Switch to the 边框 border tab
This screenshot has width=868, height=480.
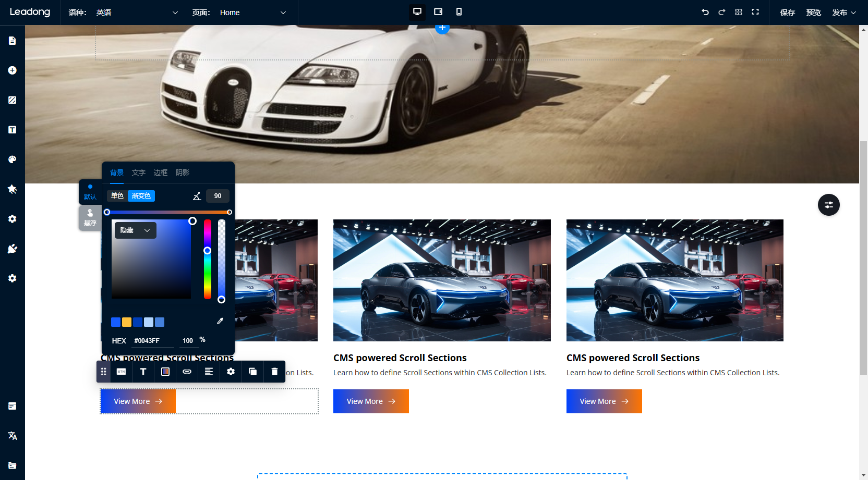click(161, 173)
